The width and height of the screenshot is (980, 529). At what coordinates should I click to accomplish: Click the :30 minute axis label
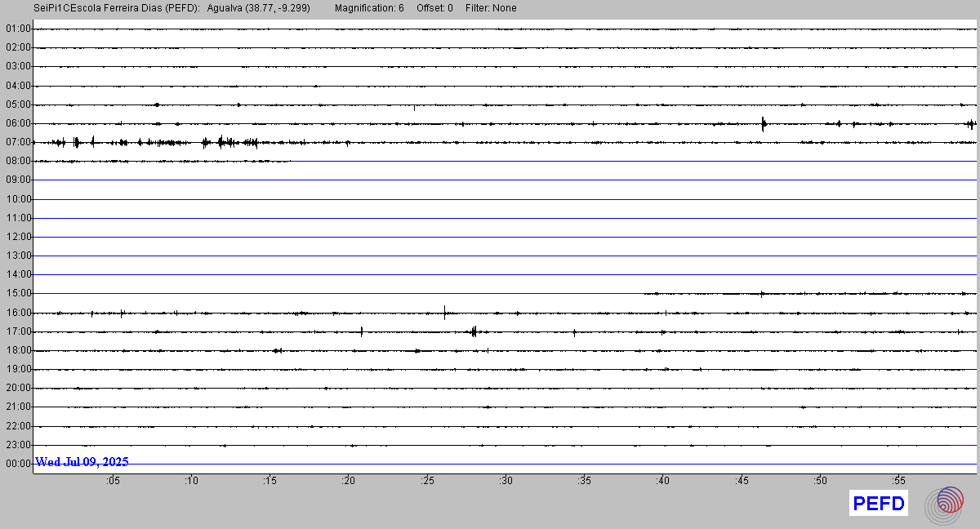pos(506,481)
